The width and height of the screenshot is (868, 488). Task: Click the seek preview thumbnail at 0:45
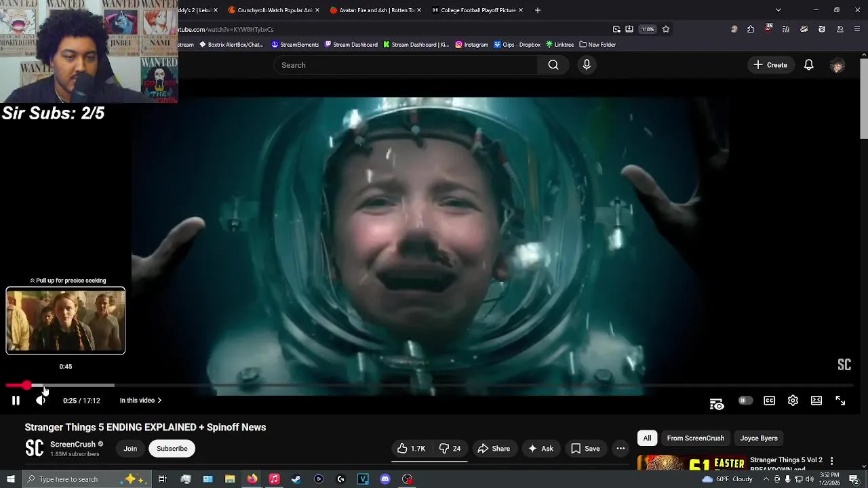(66, 321)
